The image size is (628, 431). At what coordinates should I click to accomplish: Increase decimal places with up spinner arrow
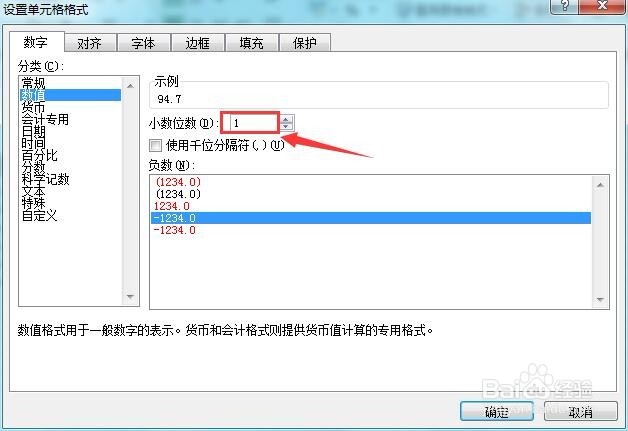pos(286,119)
